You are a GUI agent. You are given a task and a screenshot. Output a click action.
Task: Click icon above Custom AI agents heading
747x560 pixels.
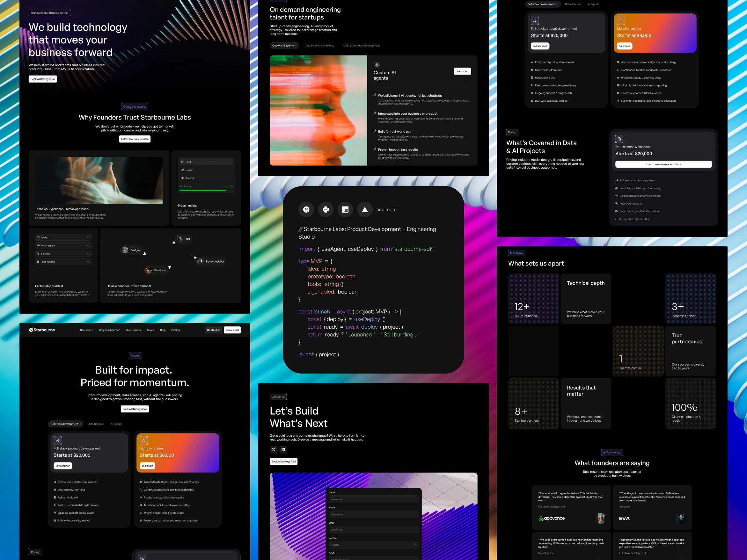[377, 65]
